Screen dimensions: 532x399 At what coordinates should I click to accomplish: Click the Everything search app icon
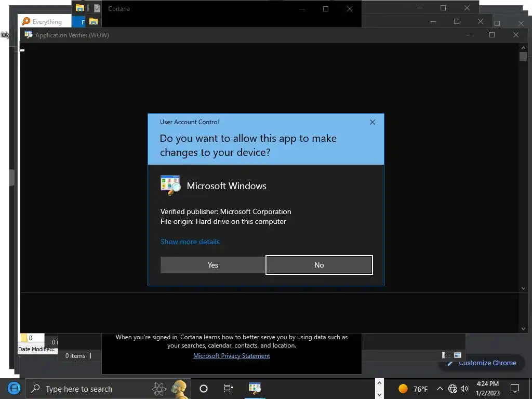[26, 21]
